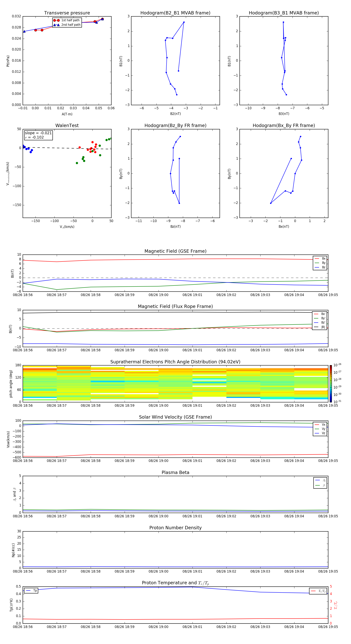Image resolution: width=351 pixels, height=644 pixels.
Task: Click the "Bx(nT)" x-axis label
Action: tap(284, 227)
